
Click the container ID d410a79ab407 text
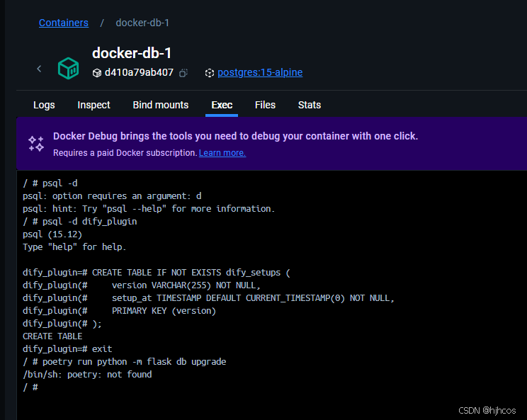pyautogui.click(x=139, y=72)
